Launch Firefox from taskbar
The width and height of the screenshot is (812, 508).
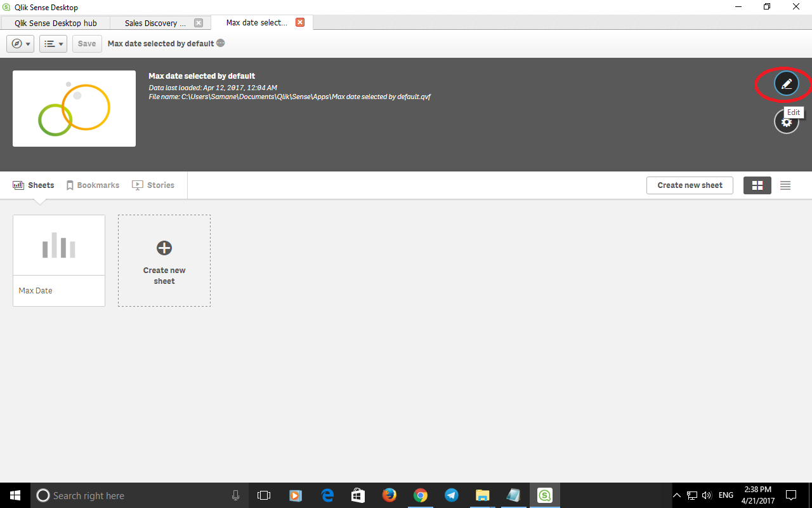[390, 495]
